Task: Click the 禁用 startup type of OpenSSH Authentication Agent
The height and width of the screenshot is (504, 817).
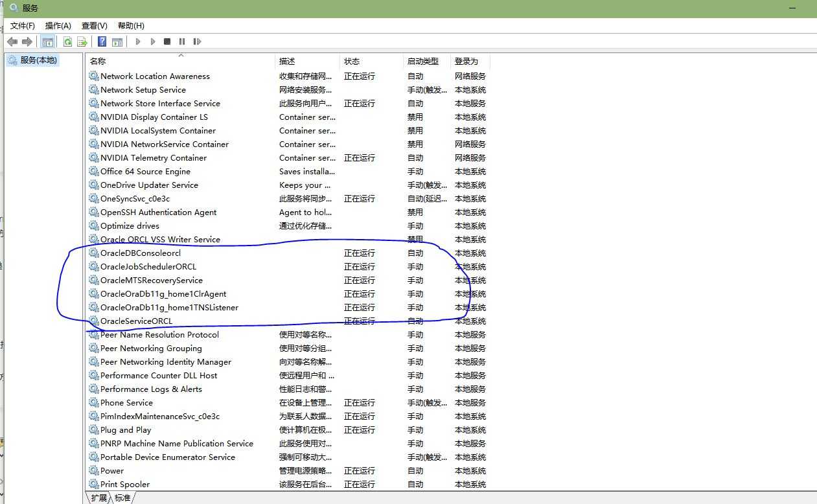Action: [x=415, y=212]
